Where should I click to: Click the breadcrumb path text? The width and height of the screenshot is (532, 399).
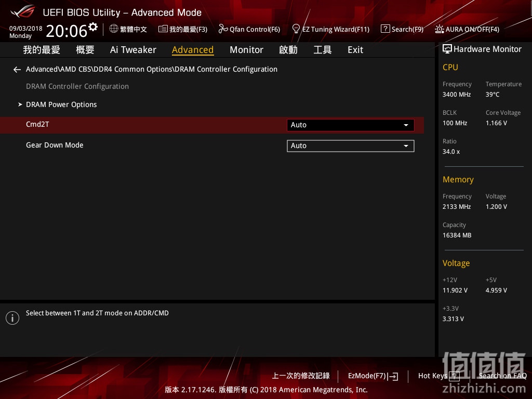click(152, 69)
